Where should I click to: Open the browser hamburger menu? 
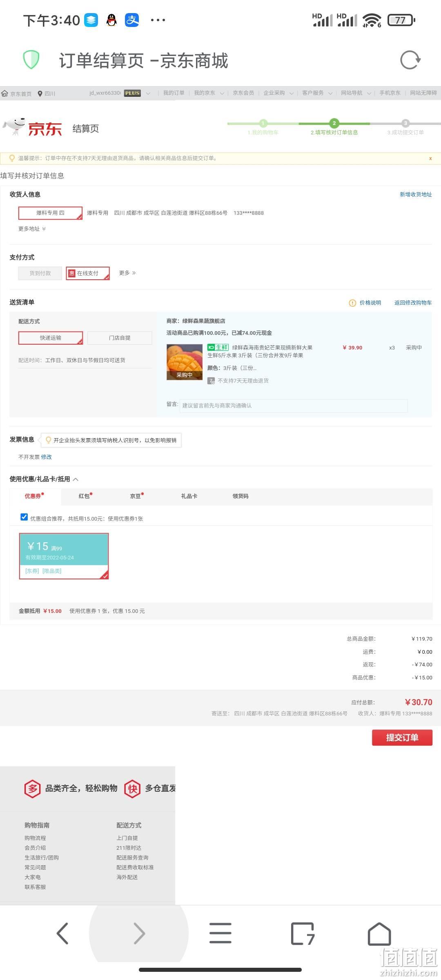pos(220,933)
